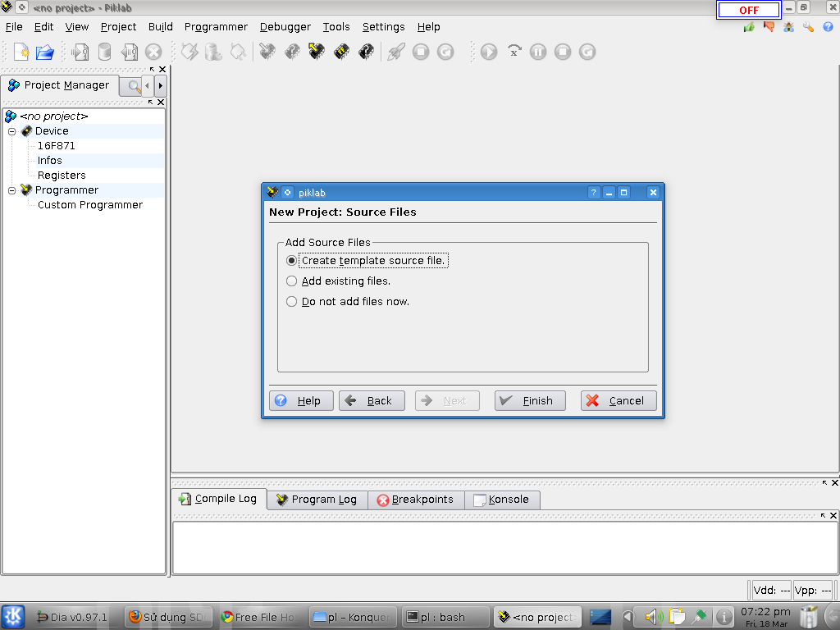The height and width of the screenshot is (630, 840).
Task: Click the debugger Step icon
Action: tap(514, 52)
